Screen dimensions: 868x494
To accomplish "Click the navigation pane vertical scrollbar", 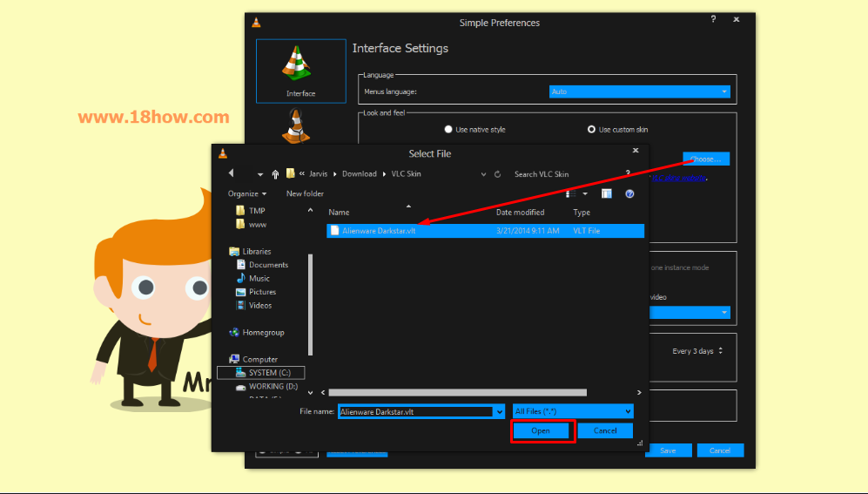I will pyautogui.click(x=310, y=305).
